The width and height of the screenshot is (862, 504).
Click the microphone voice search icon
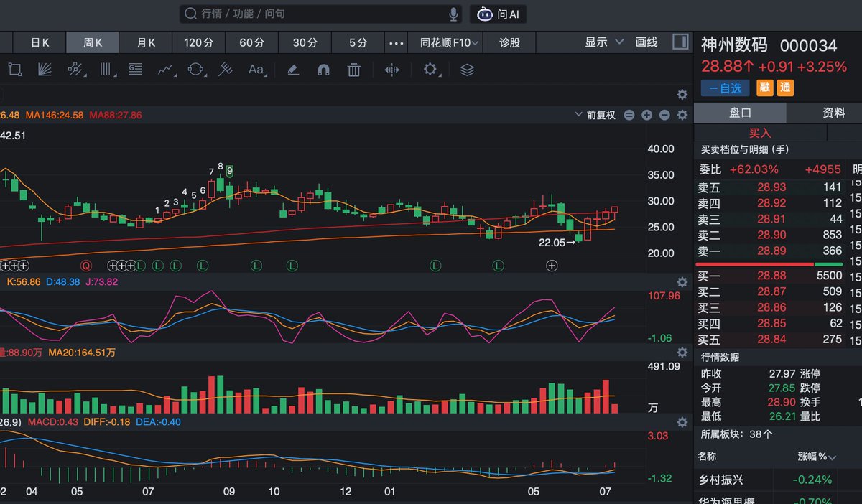454,14
